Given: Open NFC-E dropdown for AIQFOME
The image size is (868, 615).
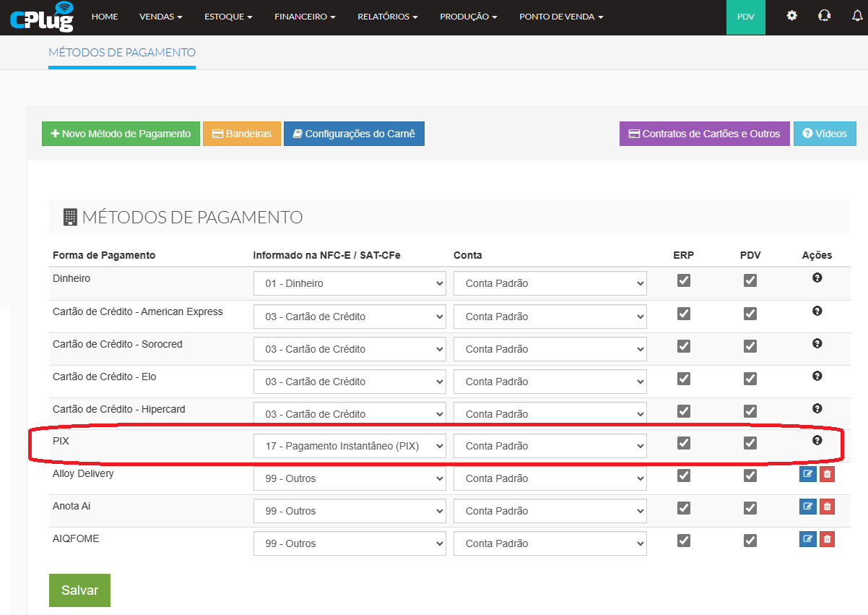Looking at the screenshot, I should [350, 543].
